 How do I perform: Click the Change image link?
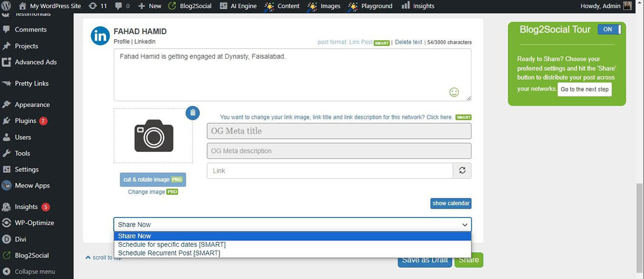point(146,192)
